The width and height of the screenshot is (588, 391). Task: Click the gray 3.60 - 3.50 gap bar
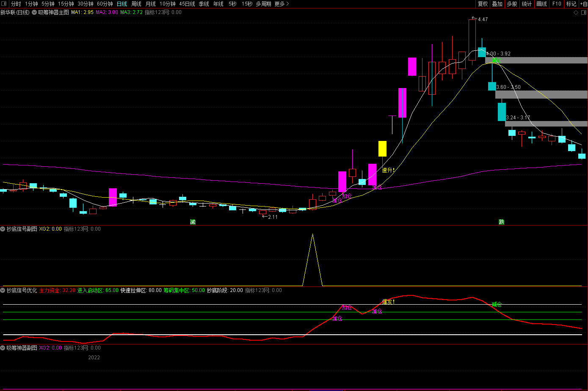click(541, 94)
